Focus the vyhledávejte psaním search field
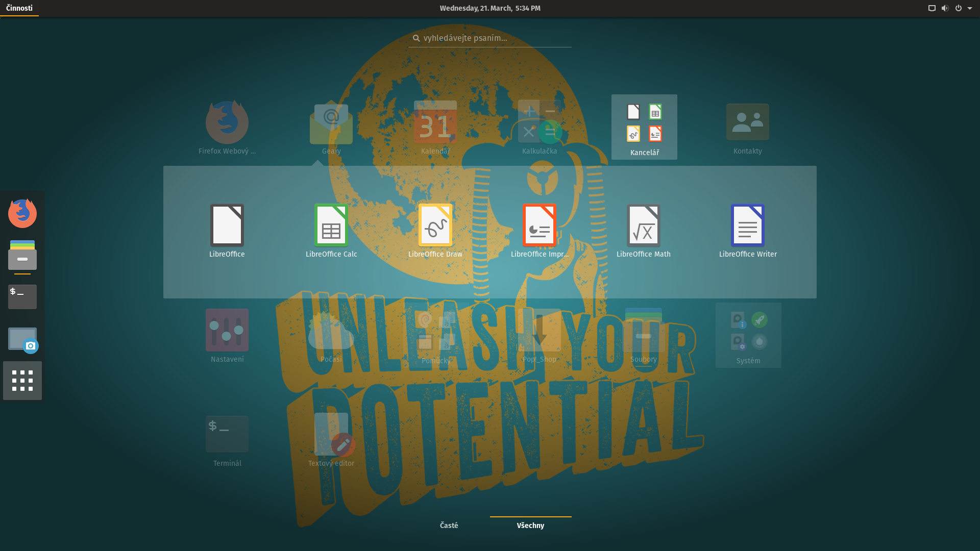Screen dimensions: 980x551 pos(490,38)
